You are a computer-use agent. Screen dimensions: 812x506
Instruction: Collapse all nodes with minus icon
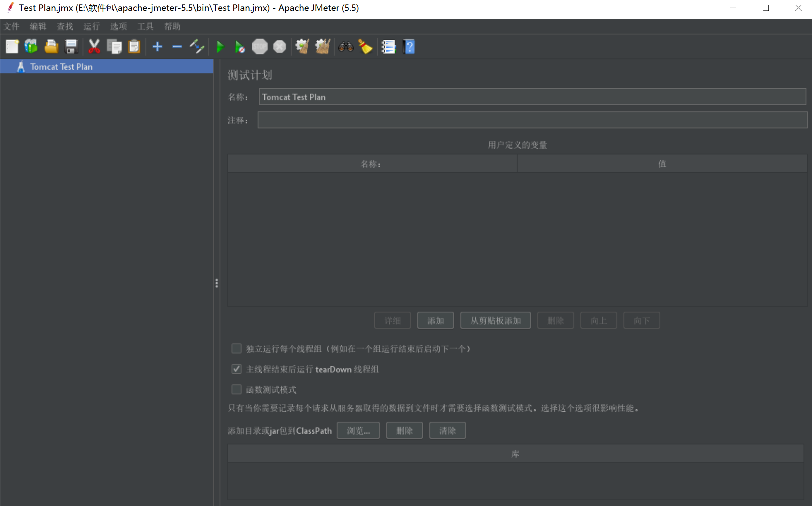[177, 47]
